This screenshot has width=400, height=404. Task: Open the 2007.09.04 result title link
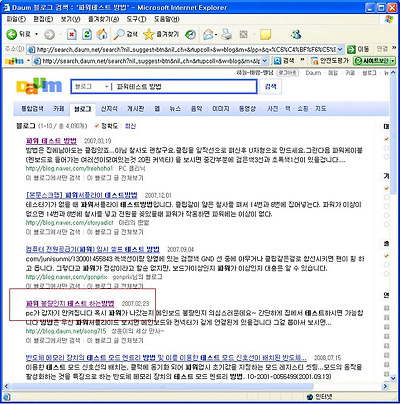(93, 249)
